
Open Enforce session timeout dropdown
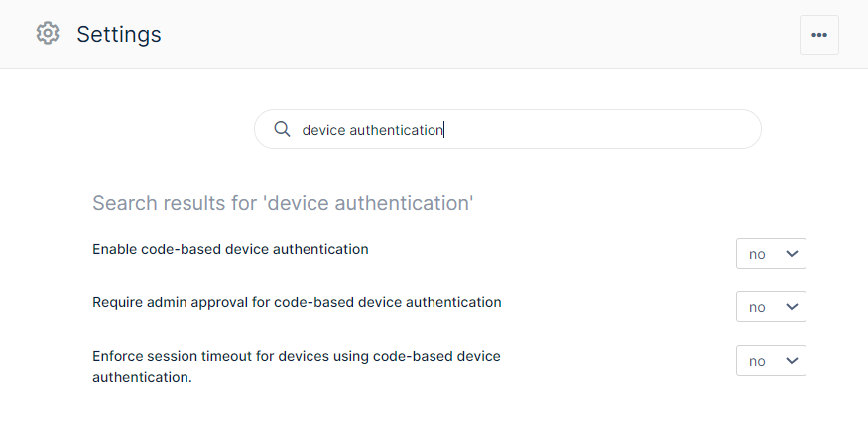[771, 361]
